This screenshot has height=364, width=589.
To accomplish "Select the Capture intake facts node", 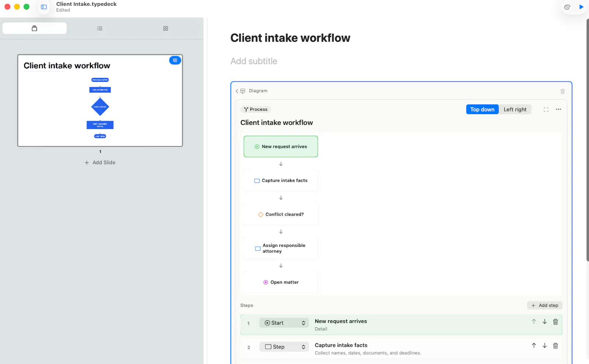I will 281,180.
